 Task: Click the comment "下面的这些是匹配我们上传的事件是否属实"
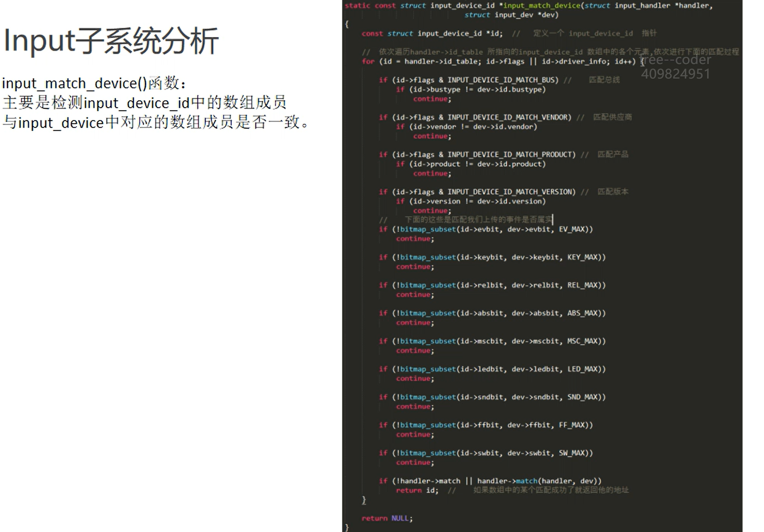[x=479, y=220]
